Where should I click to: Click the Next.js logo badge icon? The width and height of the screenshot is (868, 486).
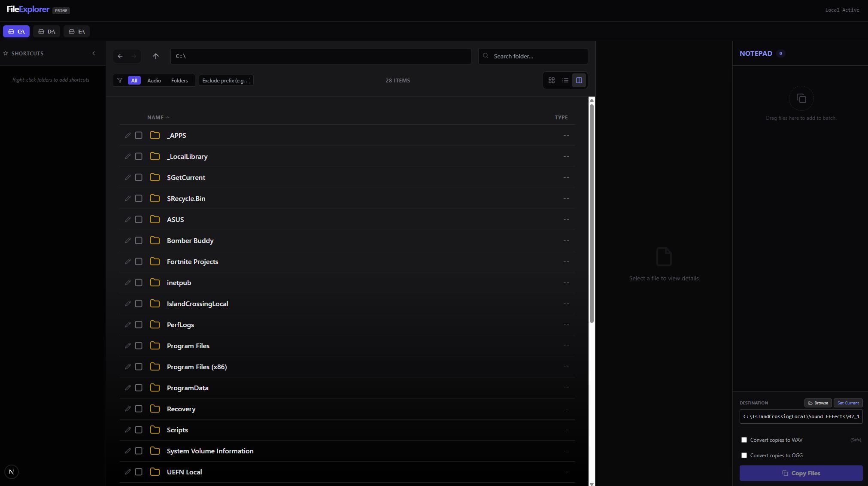12,472
